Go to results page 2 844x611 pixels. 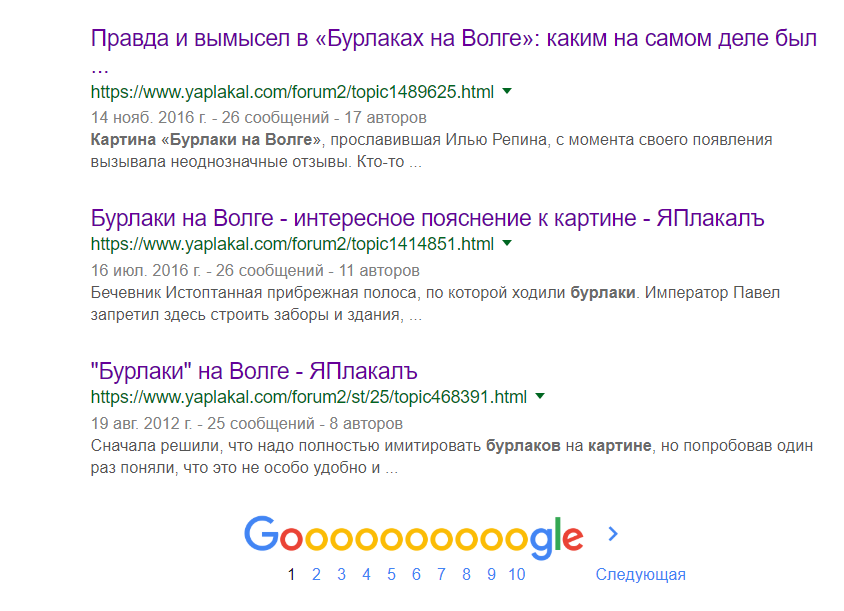click(316, 574)
